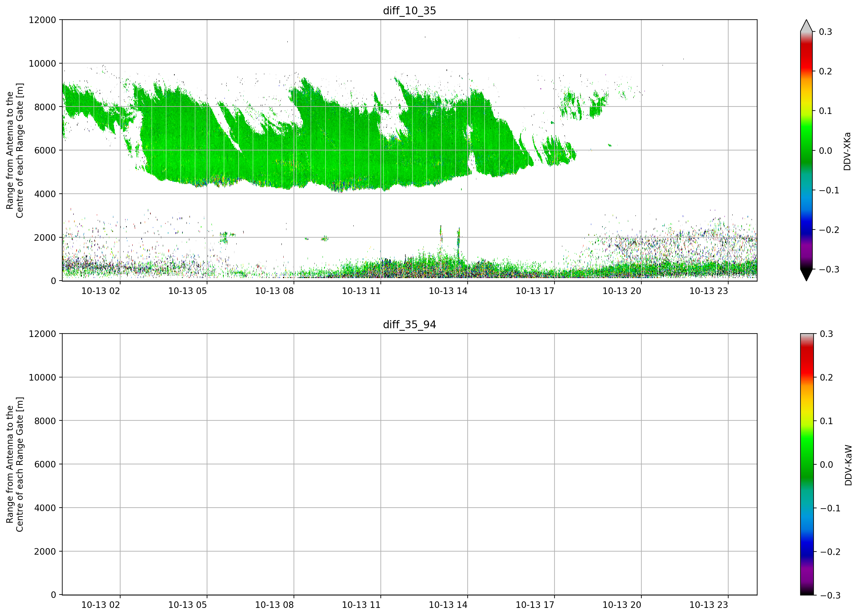Click the 0.0 tick on DDV-XKa colorbar
The height and width of the screenshot is (616, 859).
[826, 151]
